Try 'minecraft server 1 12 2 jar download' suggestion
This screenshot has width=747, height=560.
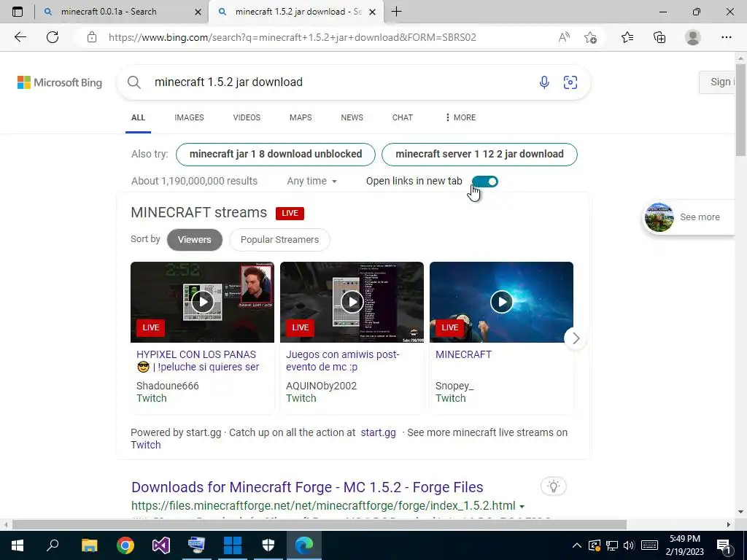pos(479,155)
